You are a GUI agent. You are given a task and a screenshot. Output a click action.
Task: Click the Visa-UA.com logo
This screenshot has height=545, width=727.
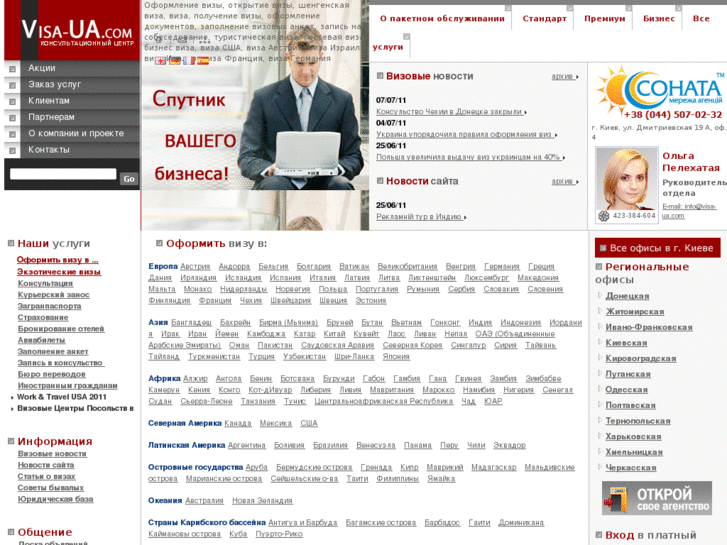(x=77, y=32)
